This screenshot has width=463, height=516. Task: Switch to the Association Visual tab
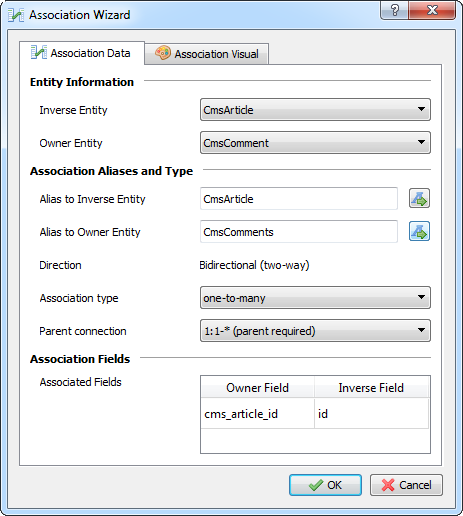(207, 54)
